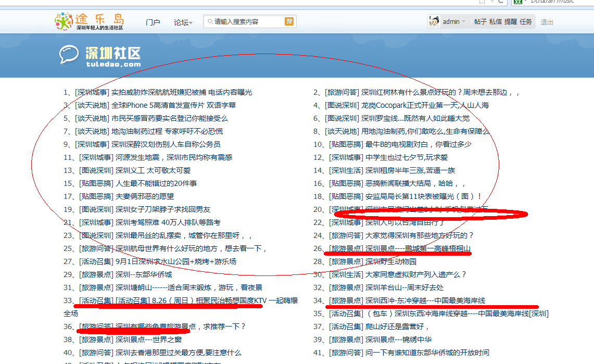Open post 深圳景点---世界之窗
Screen dimensions: 594x364
click(148, 340)
